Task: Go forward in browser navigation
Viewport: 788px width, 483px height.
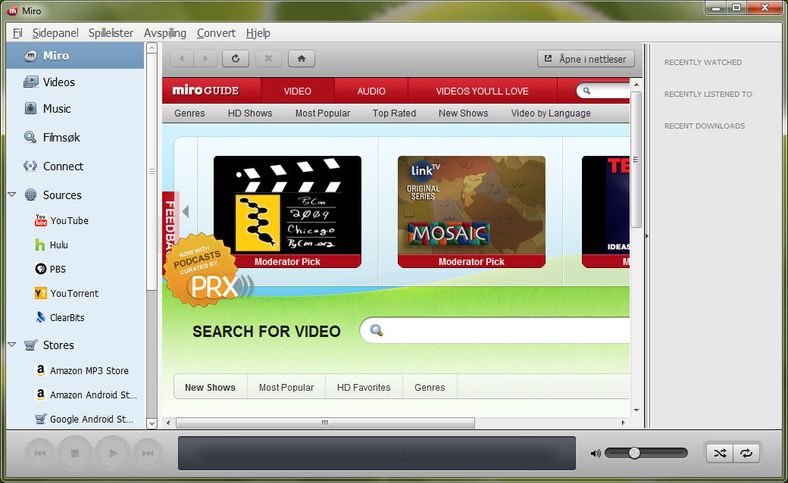Action: click(205, 59)
